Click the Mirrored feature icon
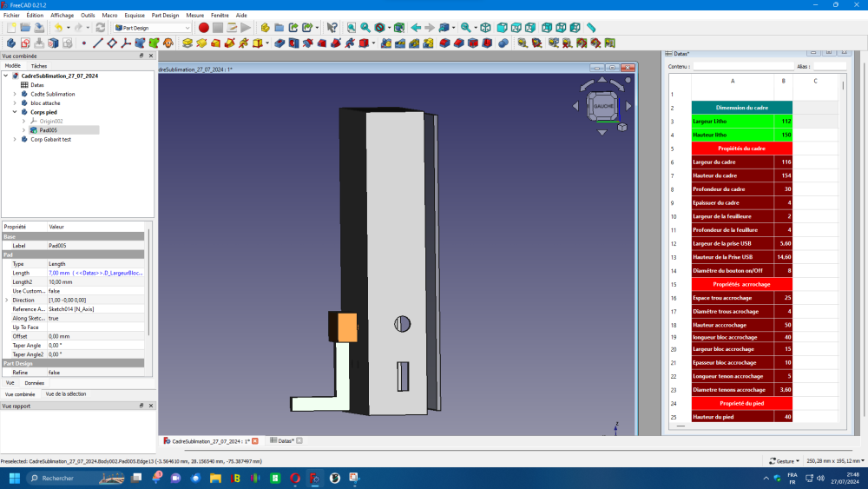This screenshot has height=489, width=868. click(x=386, y=43)
